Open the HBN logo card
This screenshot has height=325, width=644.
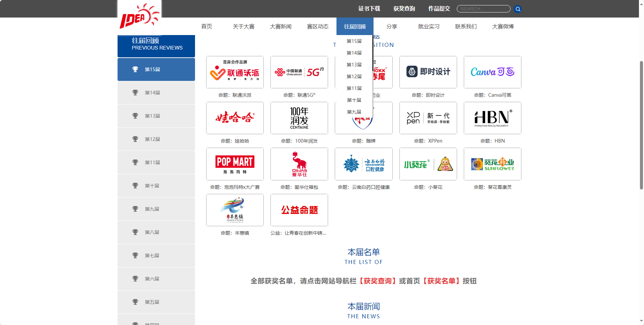492,118
